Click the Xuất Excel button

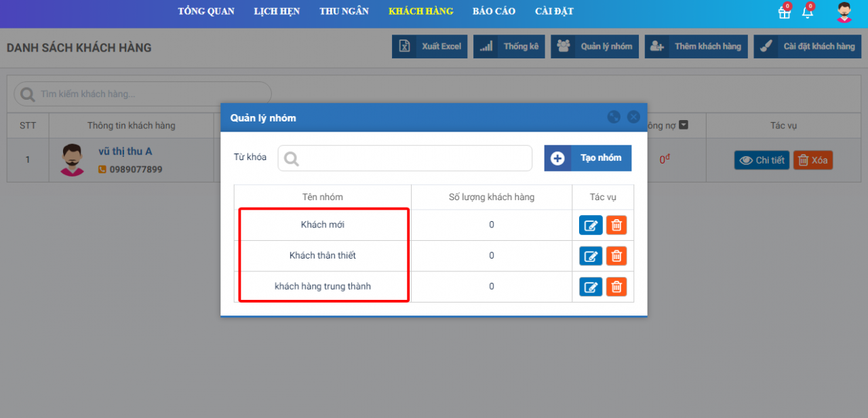point(429,47)
